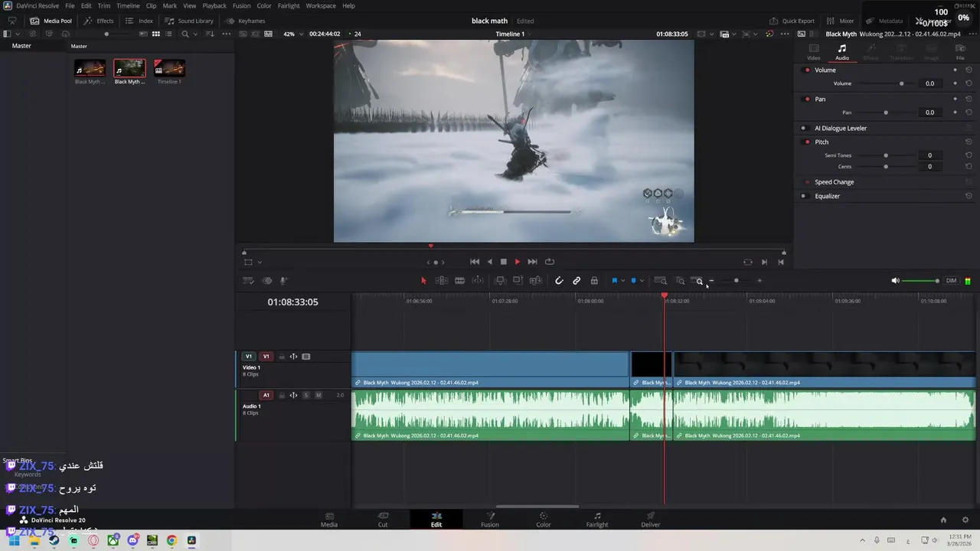Open the Media Pool search icon
The width and height of the screenshot is (980, 551).
185,34
